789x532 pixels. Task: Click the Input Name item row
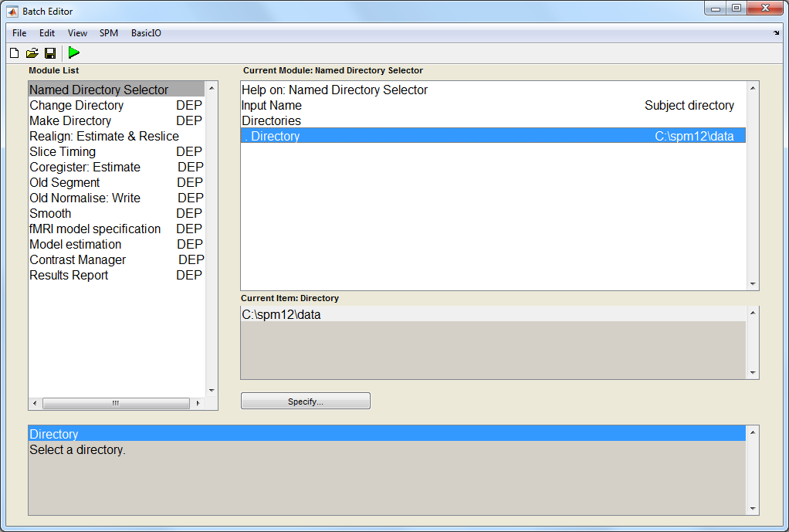pos(272,105)
